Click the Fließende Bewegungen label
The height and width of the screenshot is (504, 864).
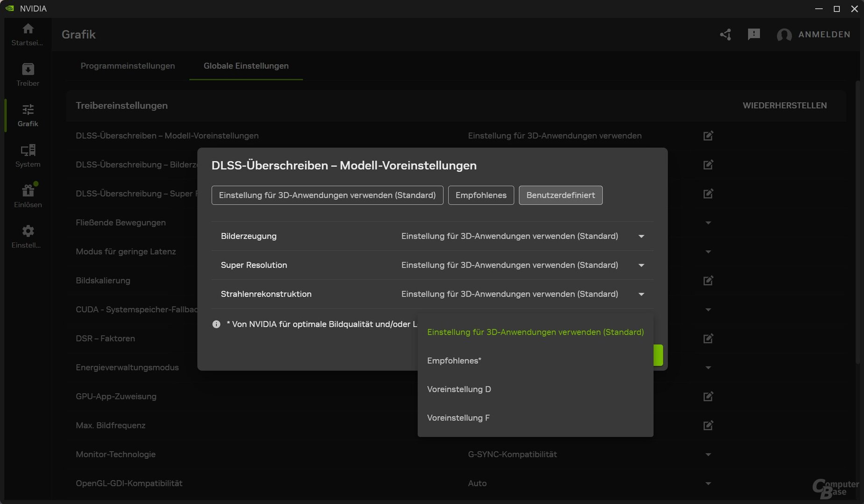coord(121,223)
